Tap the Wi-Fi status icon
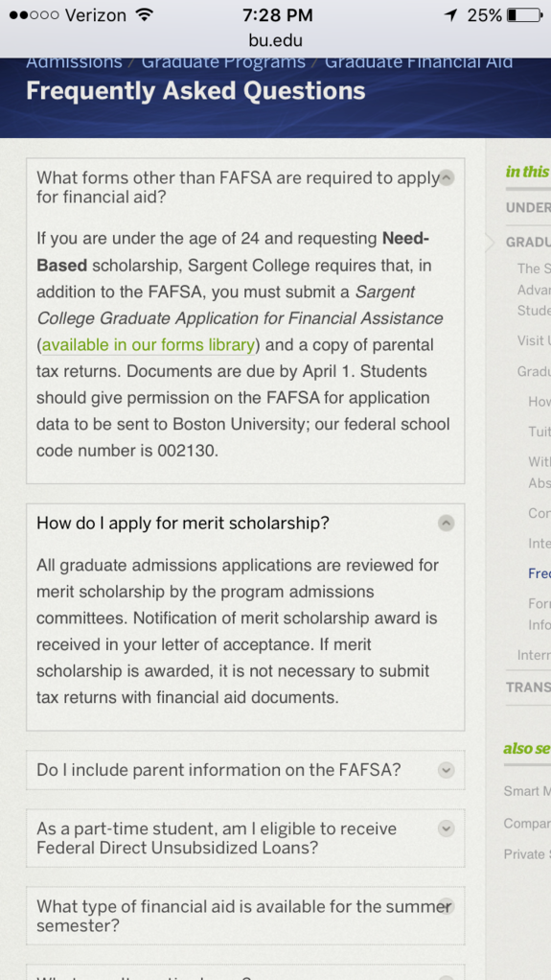This screenshot has width=551, height=980. 145,15
